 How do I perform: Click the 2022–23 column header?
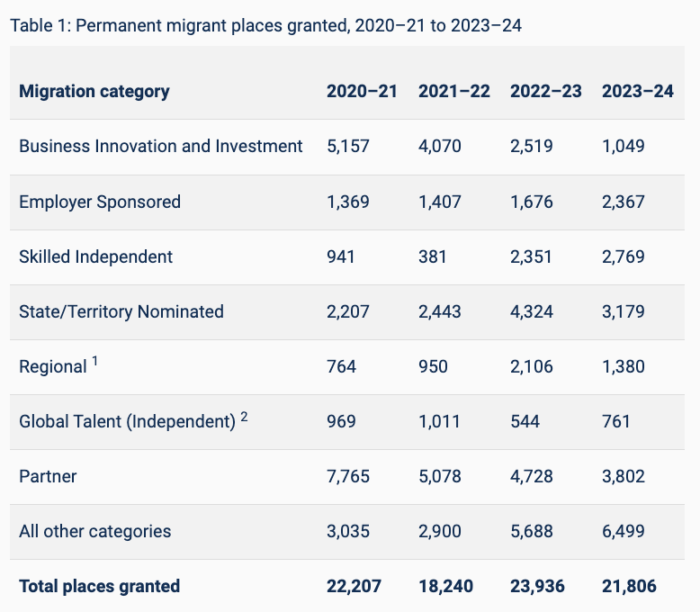(x=545, y=91)
